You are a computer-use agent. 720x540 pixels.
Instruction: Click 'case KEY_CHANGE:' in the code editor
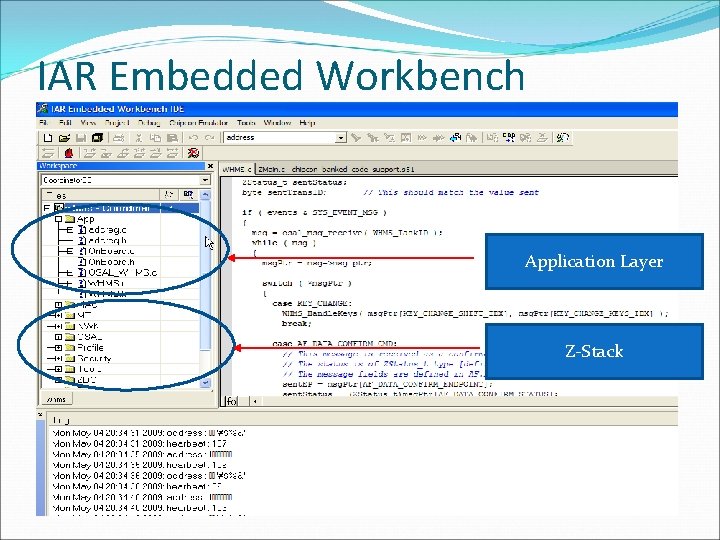(312, 304)
